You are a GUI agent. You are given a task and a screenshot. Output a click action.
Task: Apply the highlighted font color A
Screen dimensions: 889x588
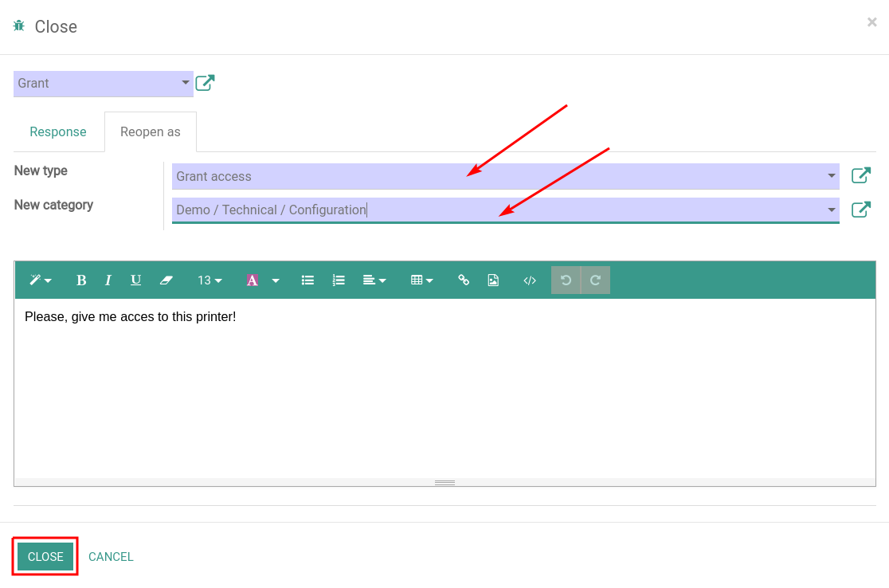(253, 280)
